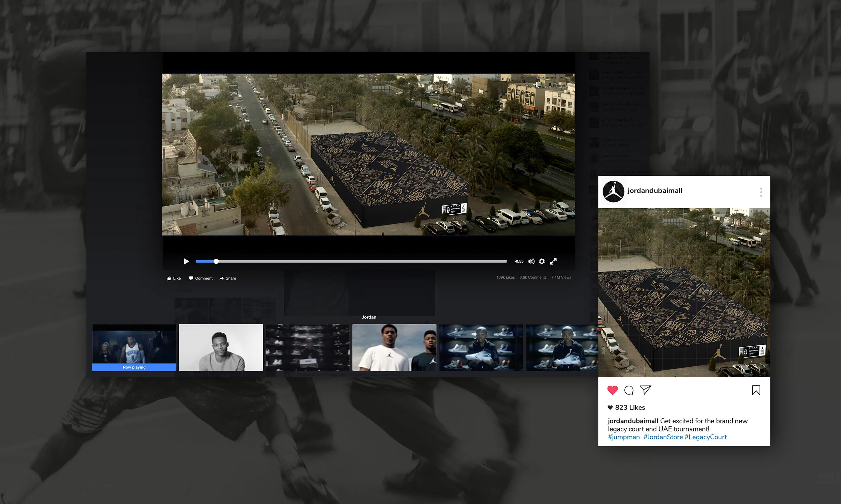Click the Comment button under video
Image resolution: width=841 pixels, height=504 pixels.
(x=200, y=278)
